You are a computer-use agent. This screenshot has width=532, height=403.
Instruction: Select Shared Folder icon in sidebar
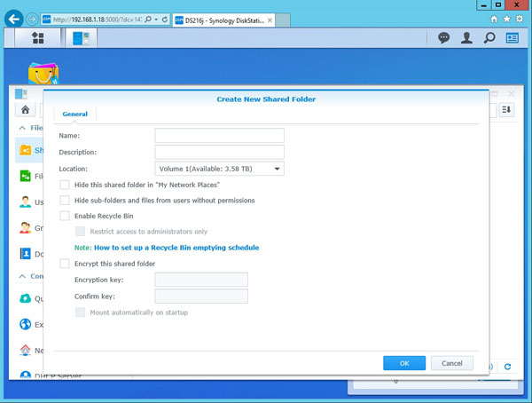click(25, 150)
